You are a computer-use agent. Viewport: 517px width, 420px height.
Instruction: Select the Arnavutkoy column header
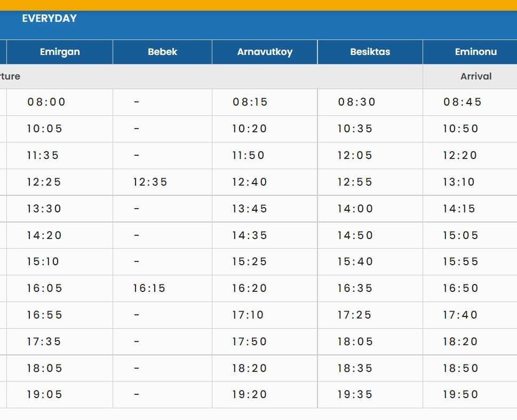click(x=265, y=52)
